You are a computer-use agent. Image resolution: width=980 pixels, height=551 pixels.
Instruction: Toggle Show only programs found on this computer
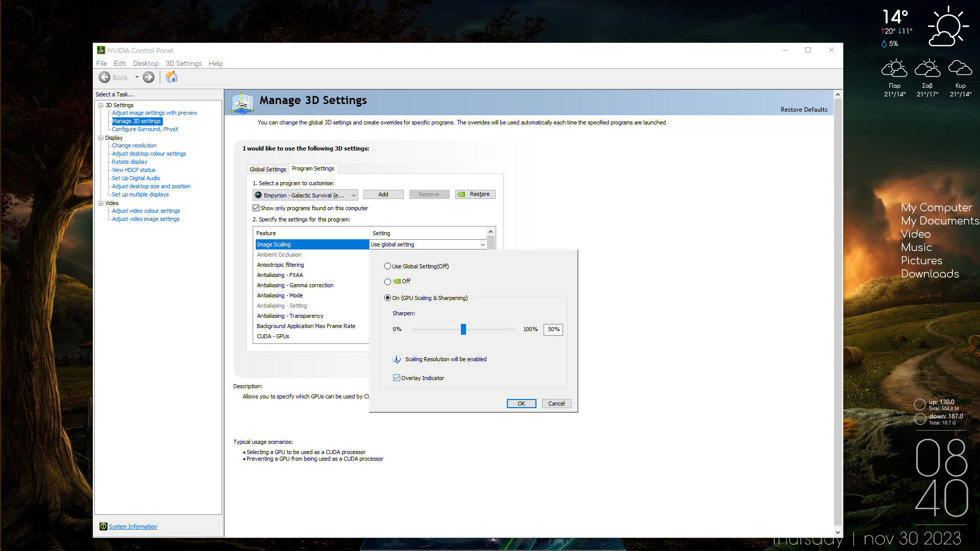tap(256, 208)
